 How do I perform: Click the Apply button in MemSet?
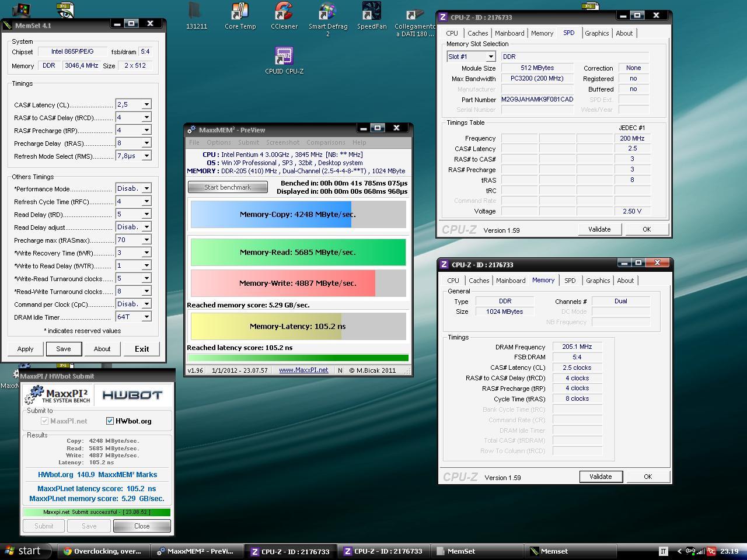click(25, 349)
